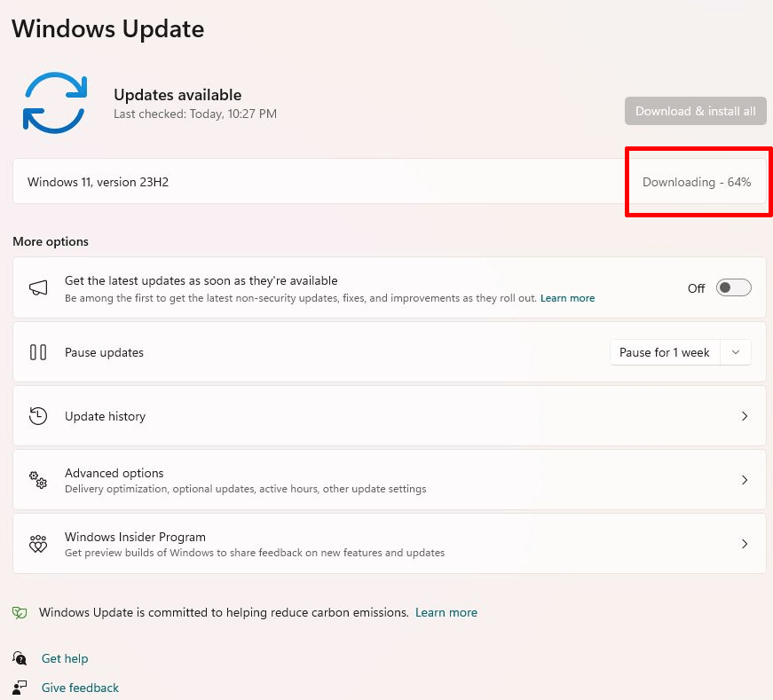Click the pause bars icon
Viewport: 773px width, 700px height.
click(38, 352)
